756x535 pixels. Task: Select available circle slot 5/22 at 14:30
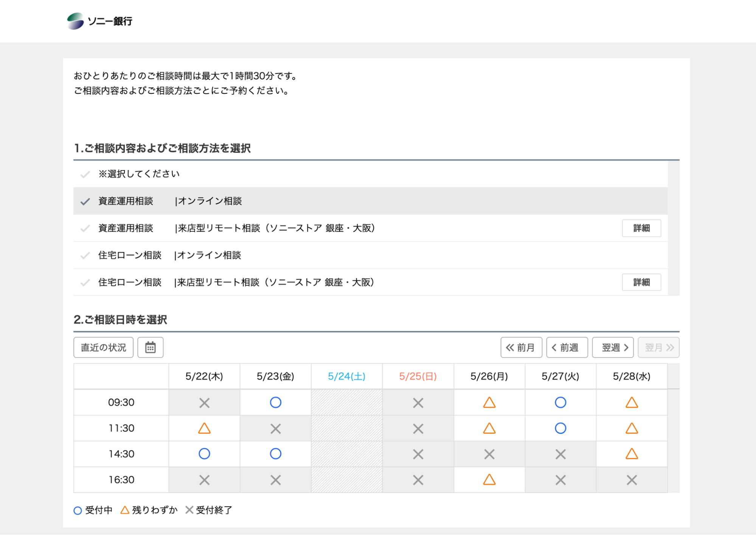[x=205, y=454]
